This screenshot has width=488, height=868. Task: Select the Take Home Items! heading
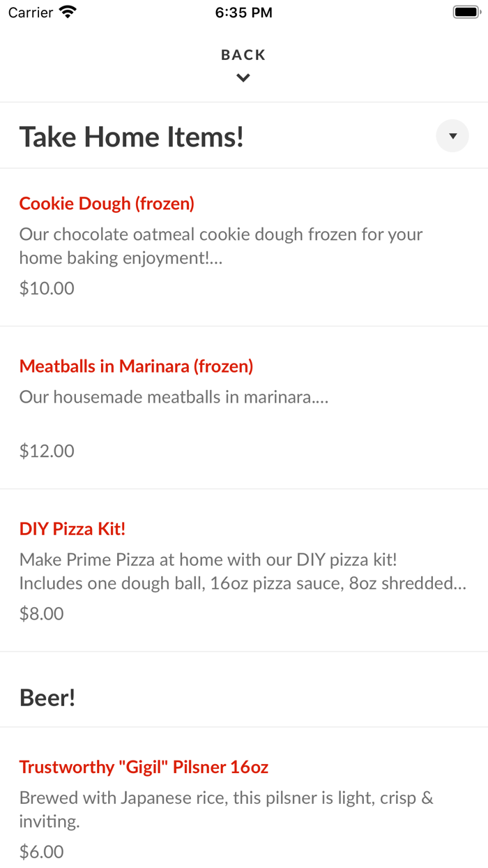click(x=131, y=137)
